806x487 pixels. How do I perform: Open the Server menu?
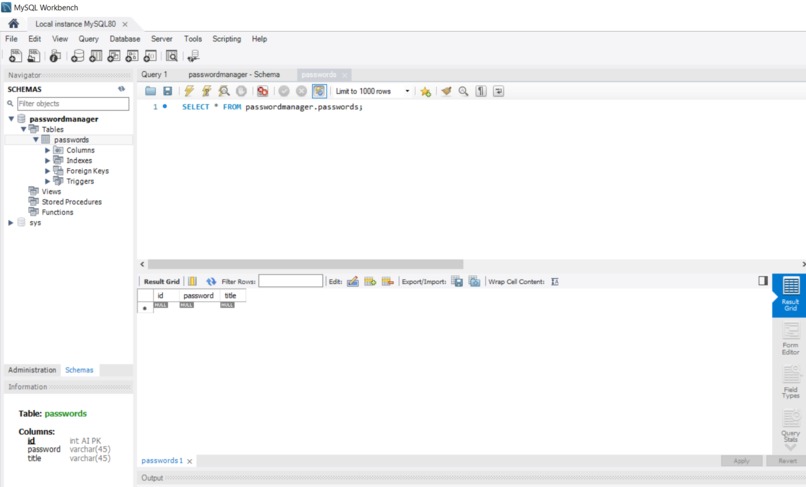click(x=161, y=39)
